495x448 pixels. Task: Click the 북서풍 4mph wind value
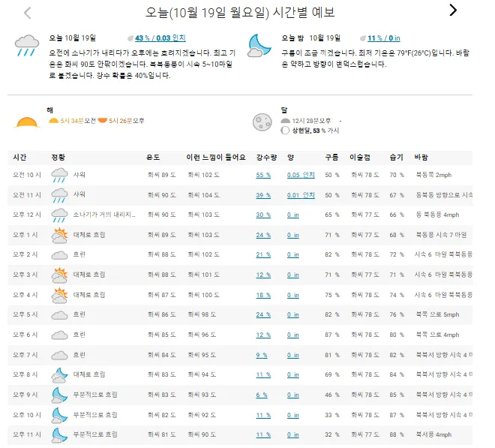(x=433, y=434)
